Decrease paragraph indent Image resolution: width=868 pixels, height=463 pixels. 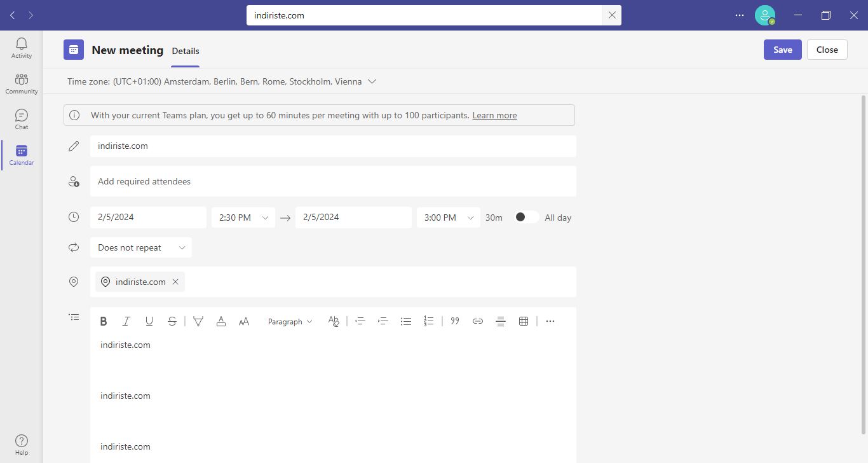(360, 321)
